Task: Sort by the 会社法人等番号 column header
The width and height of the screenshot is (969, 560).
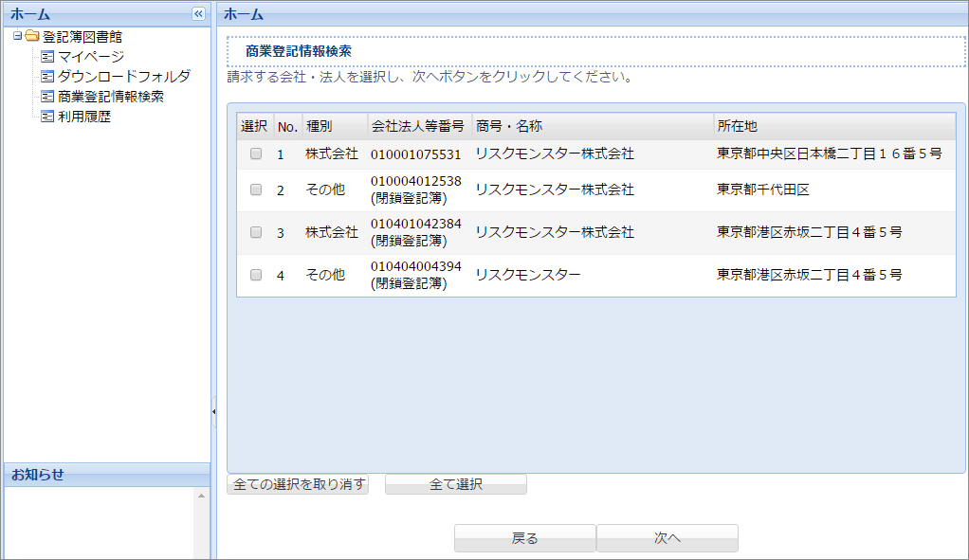Action: 417,126
